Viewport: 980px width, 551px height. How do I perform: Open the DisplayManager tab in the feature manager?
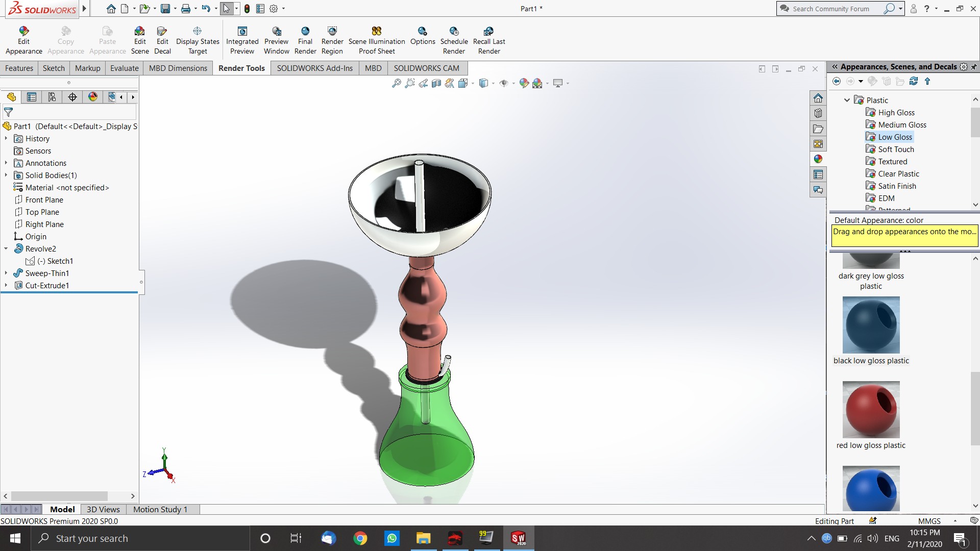[x=93, y=97]
